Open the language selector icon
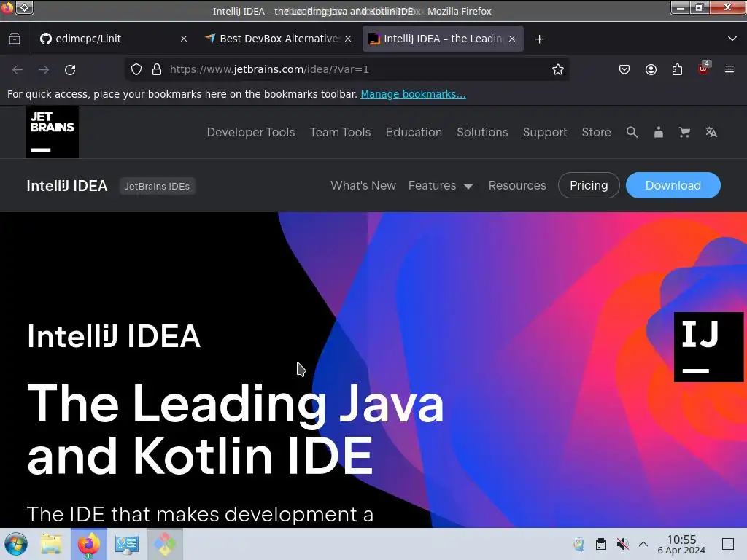The height and width of the screenshot is (560, 747). click(x=711, y=133)
